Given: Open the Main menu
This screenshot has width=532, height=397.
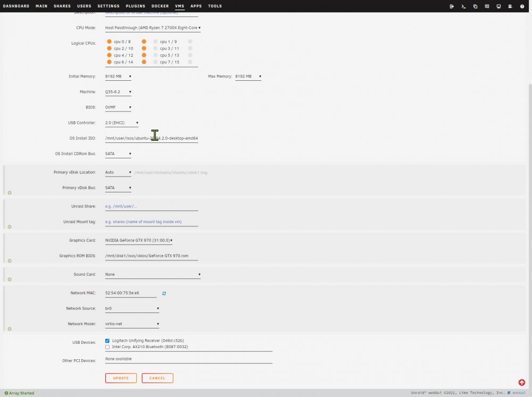Looking at the screenshot, I should [41, 6].
